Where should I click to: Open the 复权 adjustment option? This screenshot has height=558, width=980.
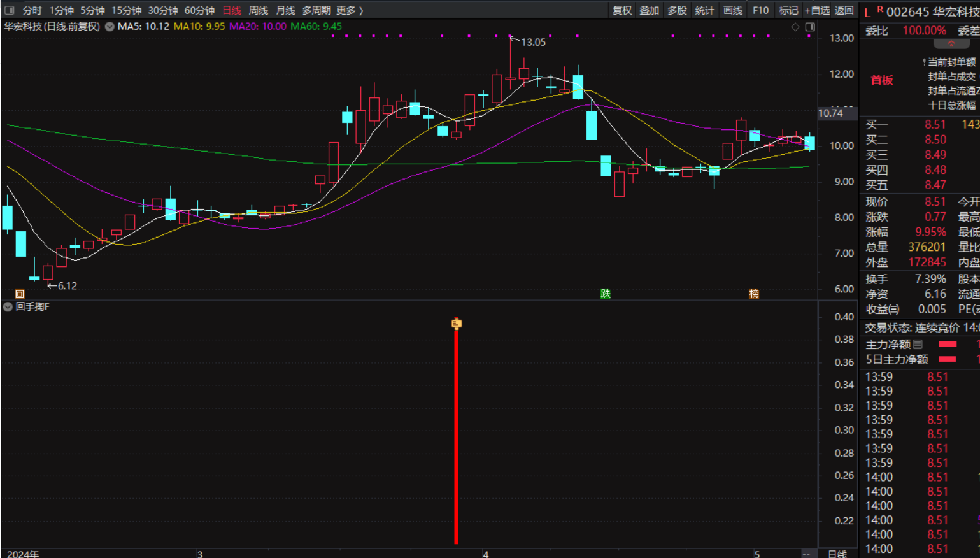point(621,10)
